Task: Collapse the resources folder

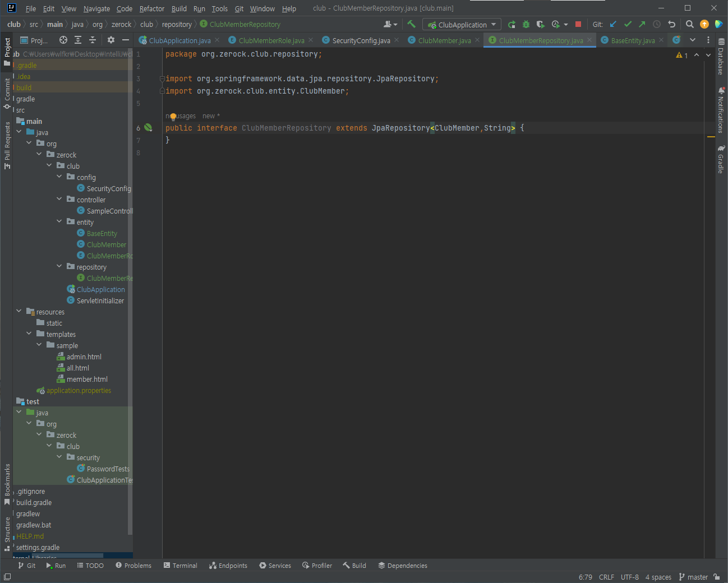Action: pos(19,311)
